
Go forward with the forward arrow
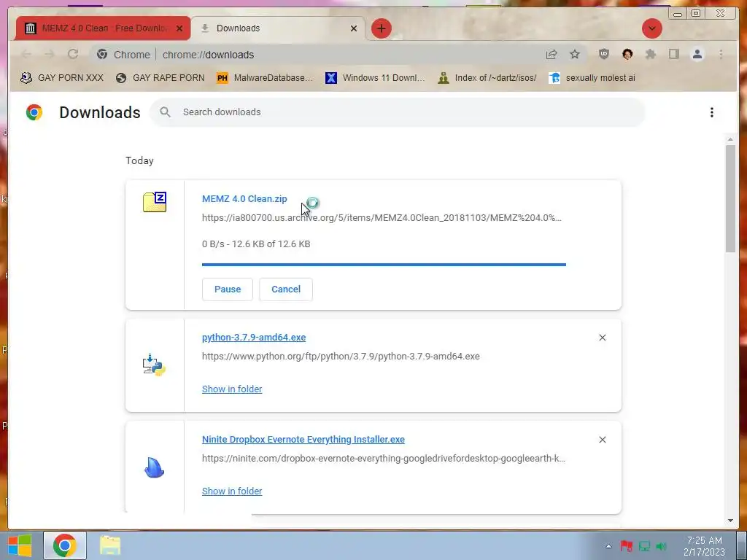coord(49,54)
